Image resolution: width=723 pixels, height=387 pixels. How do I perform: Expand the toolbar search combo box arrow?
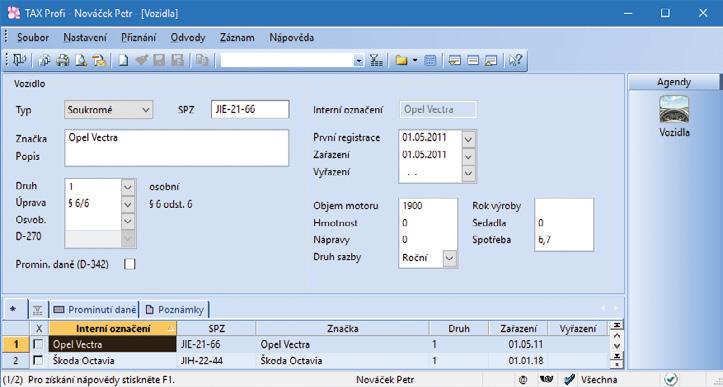pyautogui.click(x=358, y=60)
